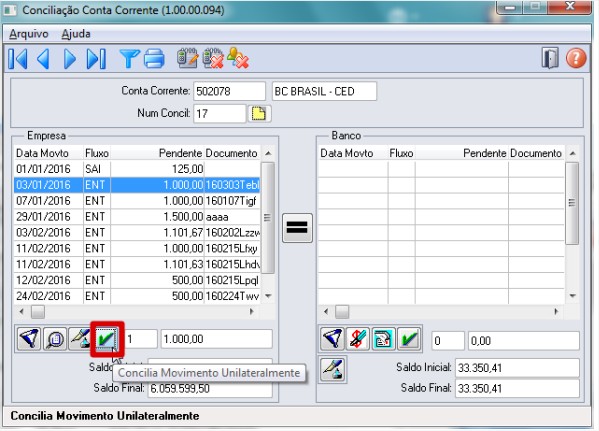Image resolution: width=599 pixels, height=431 pixels.
Task: Open the filter funnel in top toolbar
Action: point(130,59)
